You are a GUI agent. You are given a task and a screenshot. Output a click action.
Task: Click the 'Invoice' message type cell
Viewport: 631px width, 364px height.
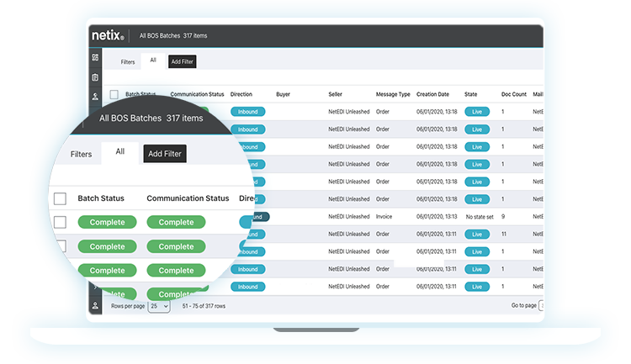pyautogui.click(x=384, y=216)
